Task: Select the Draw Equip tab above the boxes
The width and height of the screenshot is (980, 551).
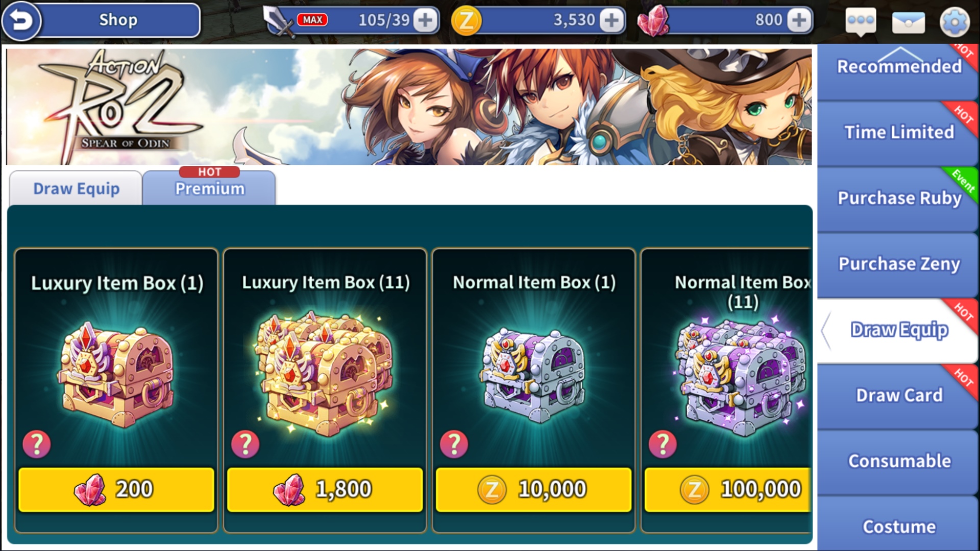Action: click(76, 188)
